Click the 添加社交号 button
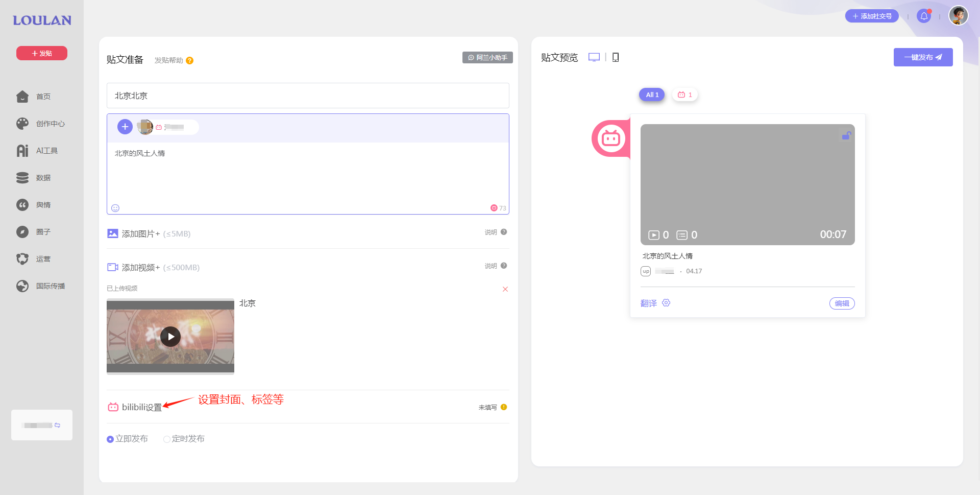The image size is (980, 495). 872,16
